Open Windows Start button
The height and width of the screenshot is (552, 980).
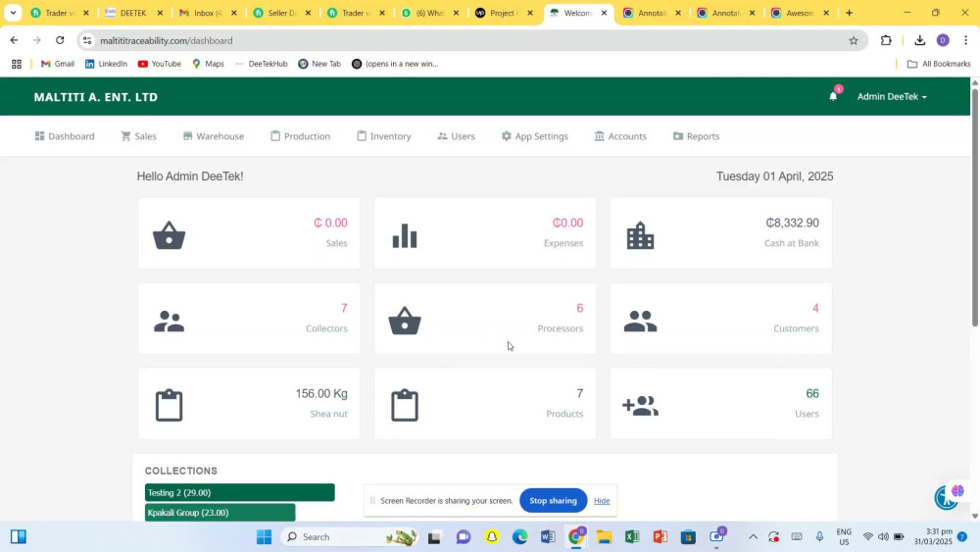(264, 537)
